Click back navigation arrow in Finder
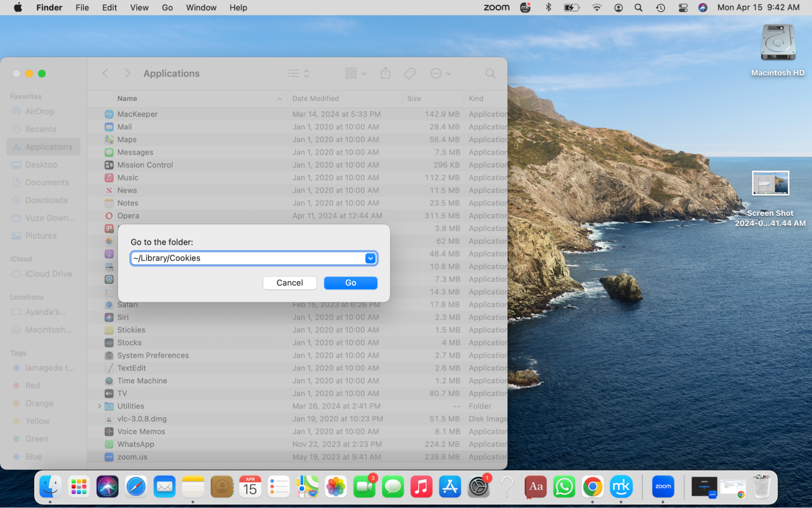The image size is (812, 508). click(x=105, y=73)
